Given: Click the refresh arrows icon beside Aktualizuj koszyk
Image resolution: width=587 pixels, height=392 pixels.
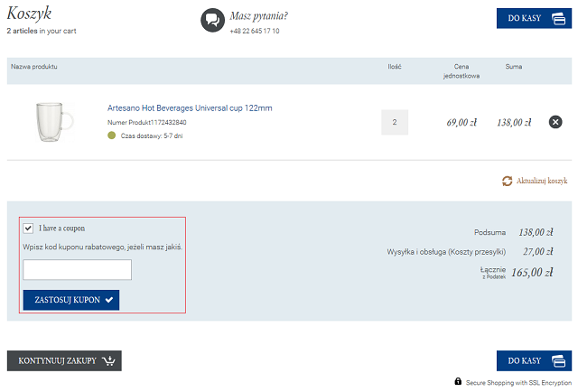Looking at the screenshot, I should (x=507, y=181).
